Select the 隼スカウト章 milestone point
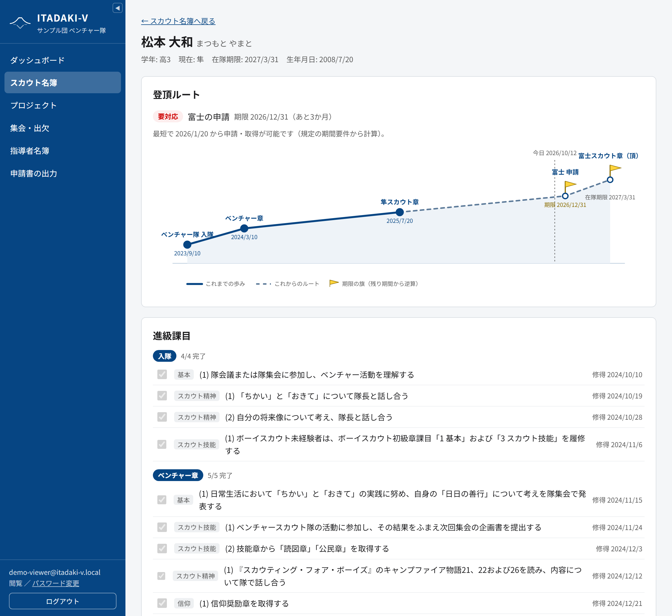The width and height of the screenshot is (672, 616). [x=400, y=212]
